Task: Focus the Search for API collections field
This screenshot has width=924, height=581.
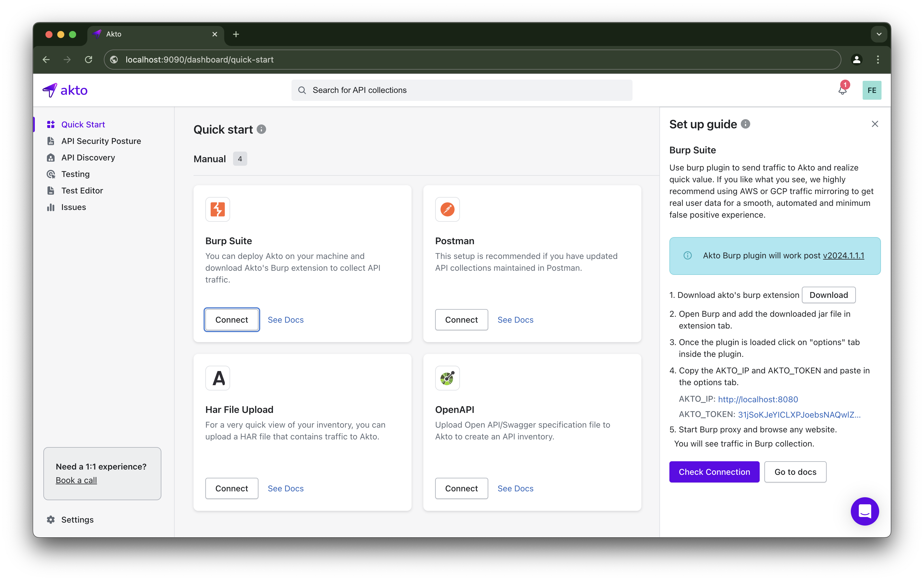Action: click(x=462, y=90)
